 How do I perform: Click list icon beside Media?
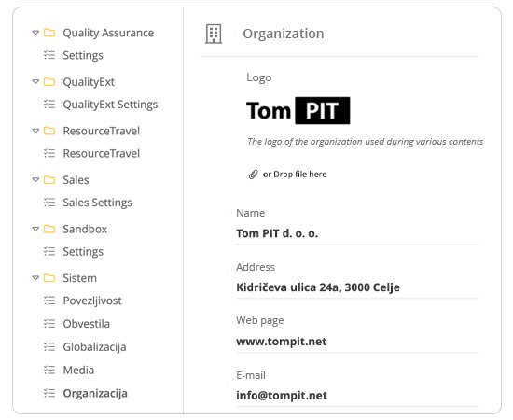(49, 370)
